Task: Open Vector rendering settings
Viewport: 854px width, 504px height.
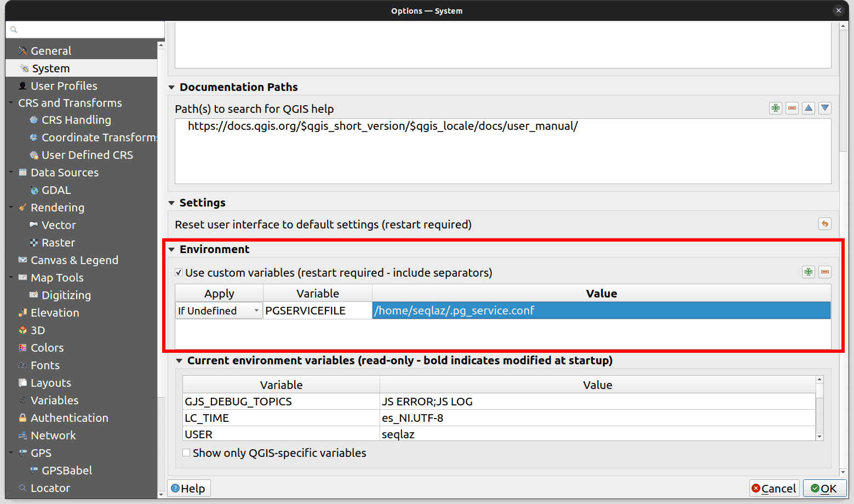Action: tap(59, 225)
